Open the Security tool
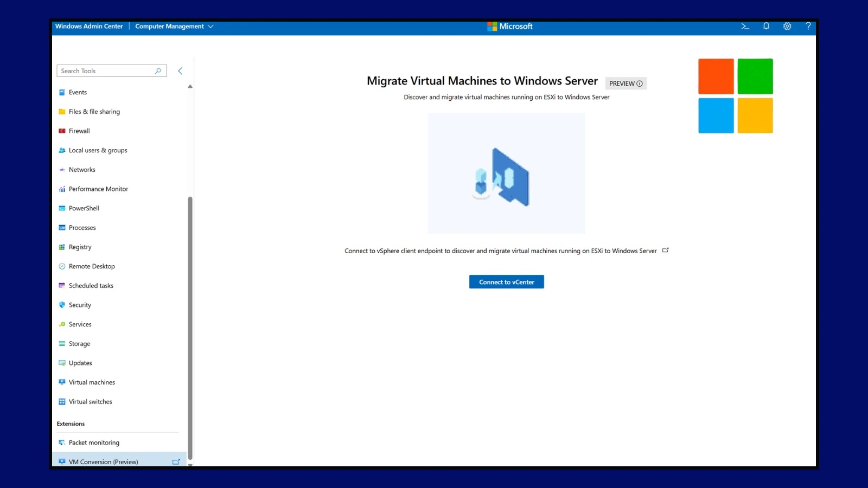Image resolution: width=868 pixels, height=488 pixels. point(79,305)
